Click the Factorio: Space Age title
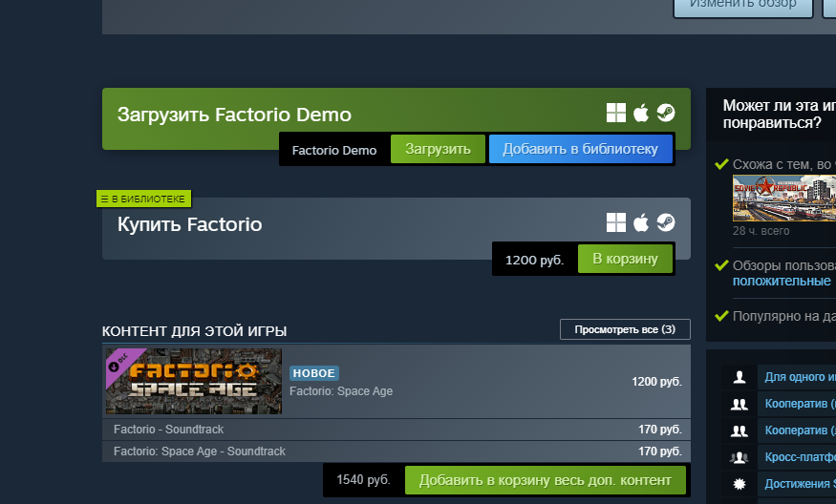 tap(341, 391)
